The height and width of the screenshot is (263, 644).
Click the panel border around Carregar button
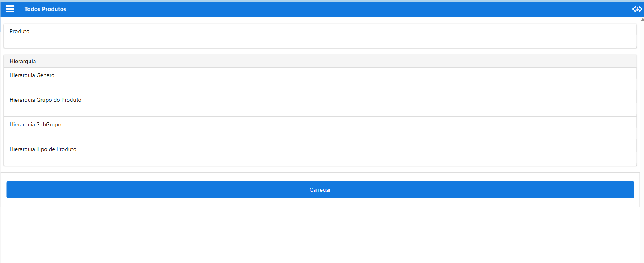point(320,203)
